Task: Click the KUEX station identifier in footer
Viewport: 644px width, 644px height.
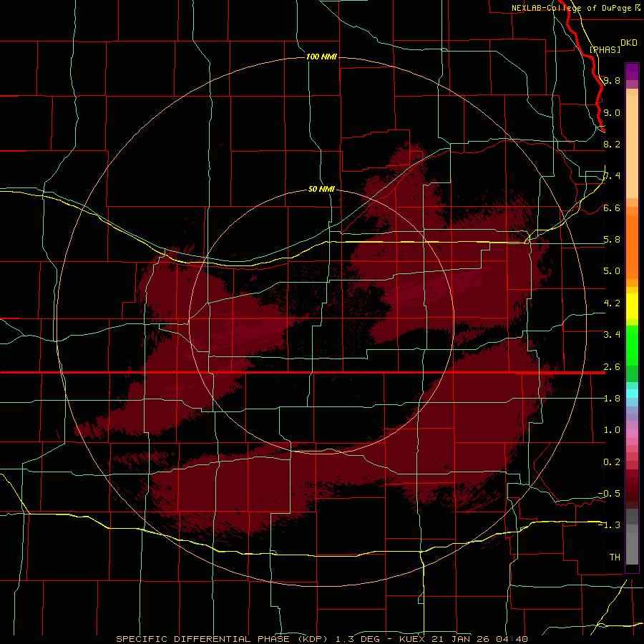Action: [412, 639]
